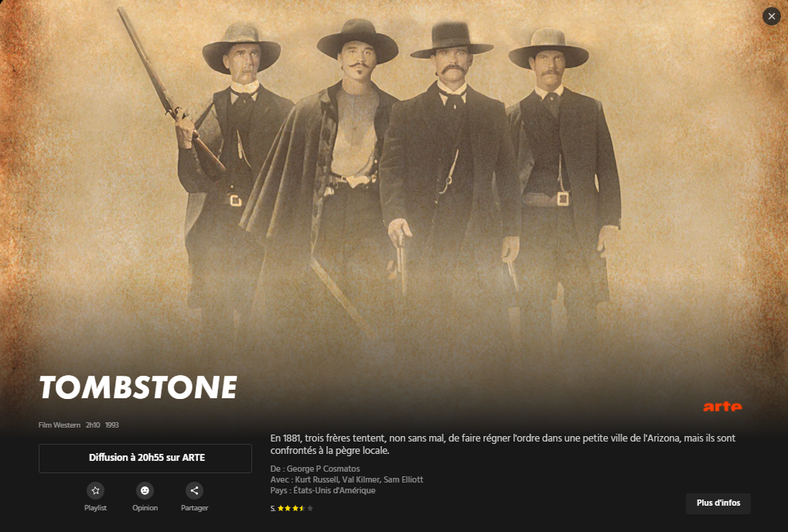788x532 pixels.
Task: Select actor Val Kilmer in cast list
Action: [x=360, y=479]
